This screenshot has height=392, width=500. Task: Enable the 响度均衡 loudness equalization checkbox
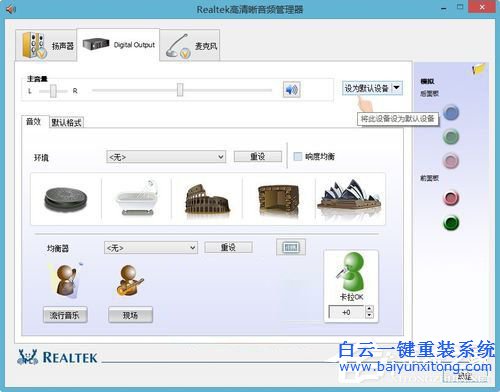coord(297,156)
